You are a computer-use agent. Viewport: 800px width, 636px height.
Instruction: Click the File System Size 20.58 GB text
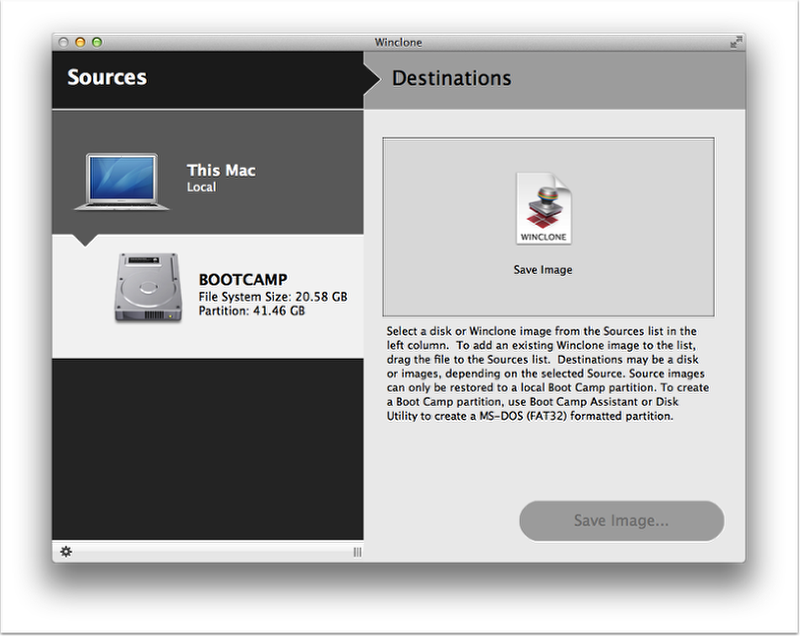272,297
